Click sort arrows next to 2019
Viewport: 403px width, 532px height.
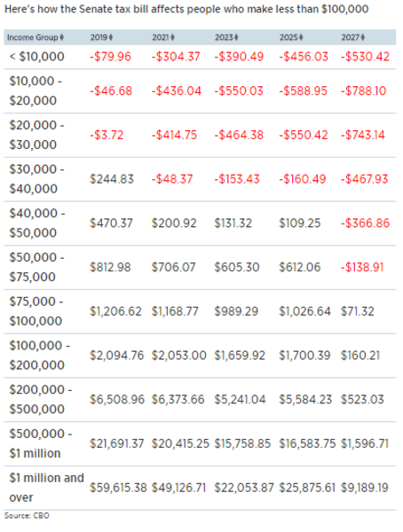click(x=111, y=37)
